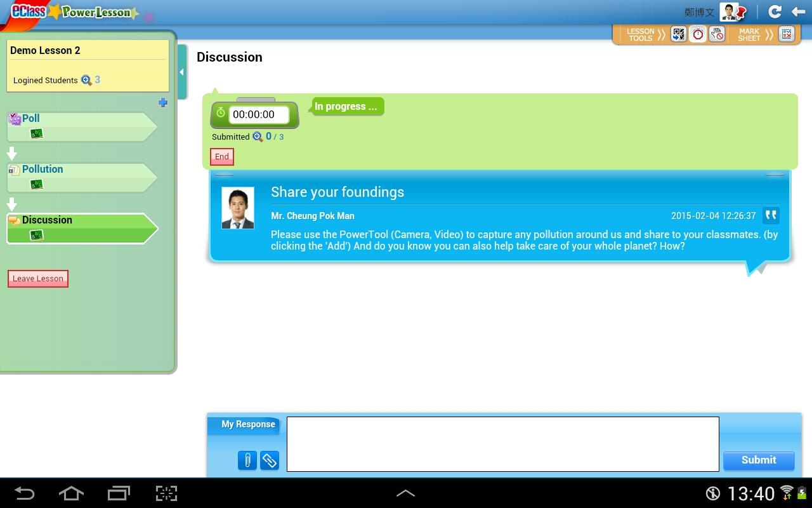Submit my response
812x508 pixels.
point(759,460)
